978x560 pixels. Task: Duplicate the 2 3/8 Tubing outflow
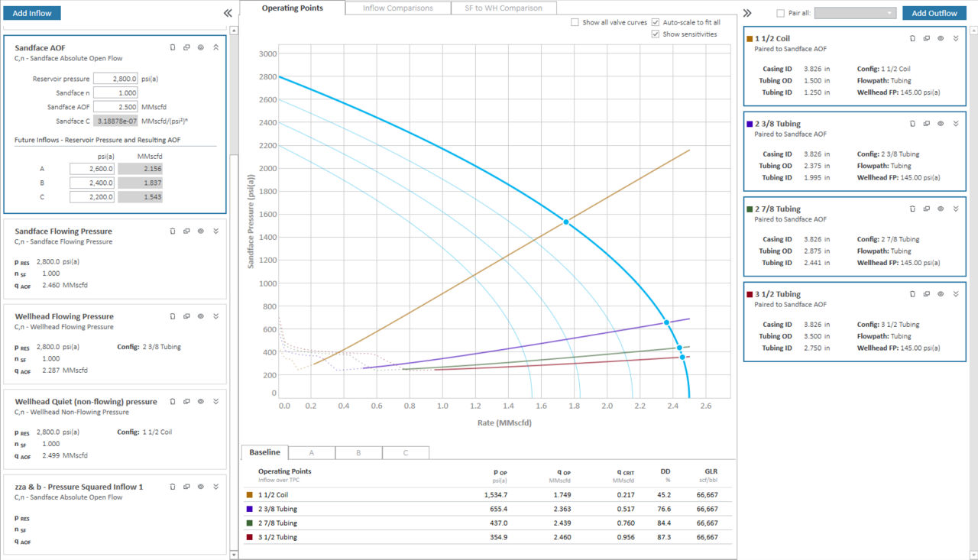coord(926,124)
